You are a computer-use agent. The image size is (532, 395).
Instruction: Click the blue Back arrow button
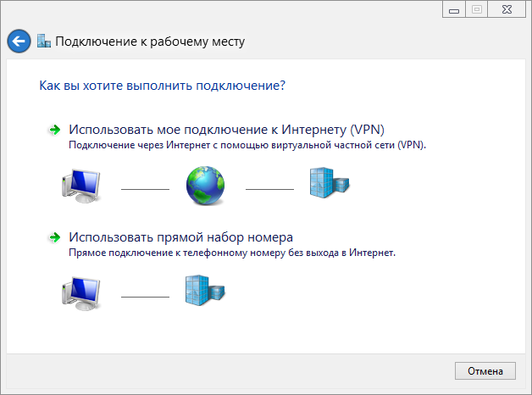tap(19, 41)
